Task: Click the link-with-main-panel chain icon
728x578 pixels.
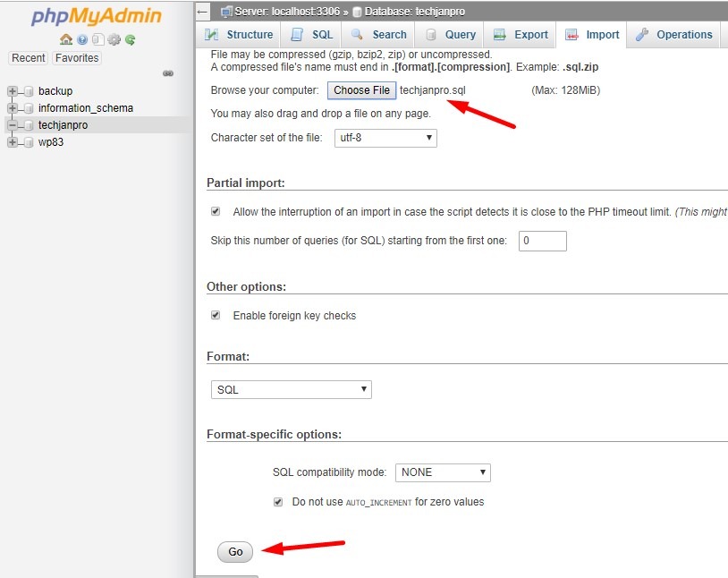Action: (168, 73)
